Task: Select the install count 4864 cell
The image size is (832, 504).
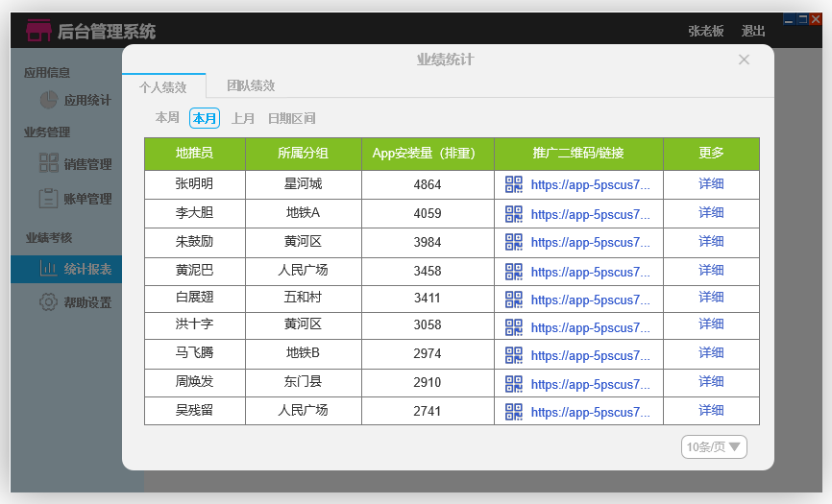Action: [x=428, y=184]
